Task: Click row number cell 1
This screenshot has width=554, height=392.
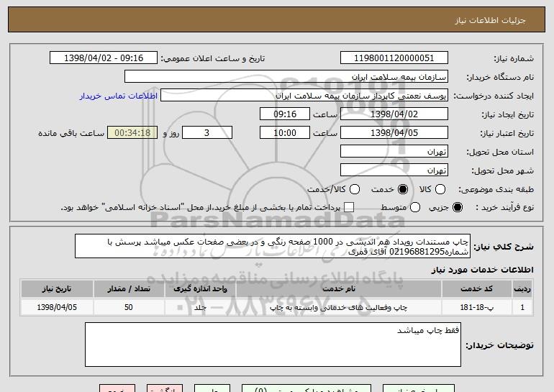Action: pyautogui.click(x=522, y=307)
